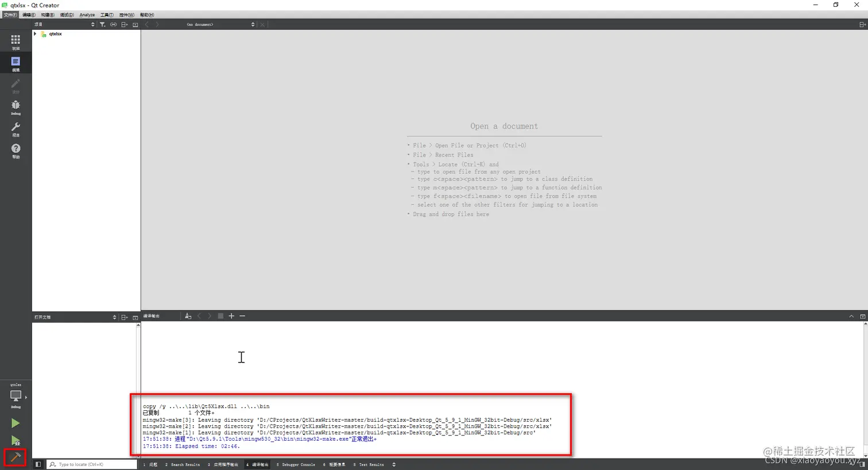Click the 'Elapsed time: 02:46.' output line
The width and height of the screenshot is (868, 470).
coord(191,446)
